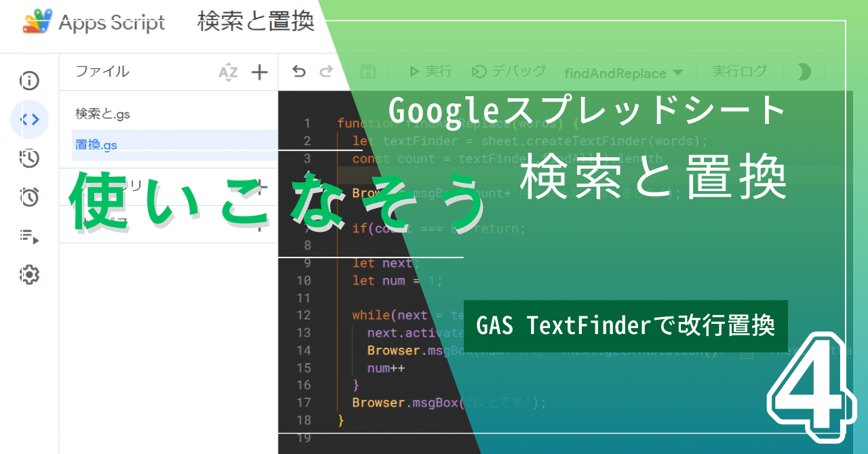Open the findAndReplace function dropdown

[615, 73]
